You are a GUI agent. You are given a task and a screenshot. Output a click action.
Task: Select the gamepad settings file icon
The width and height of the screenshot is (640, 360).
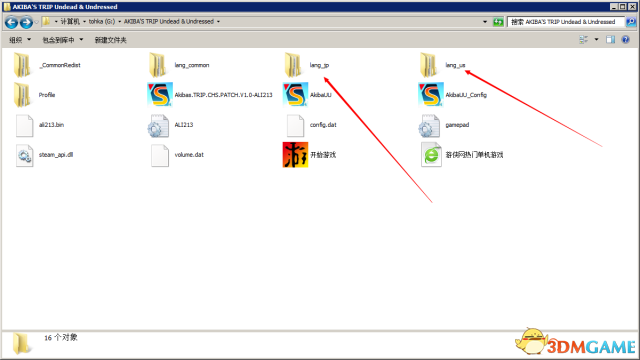[x=429, y=125]
